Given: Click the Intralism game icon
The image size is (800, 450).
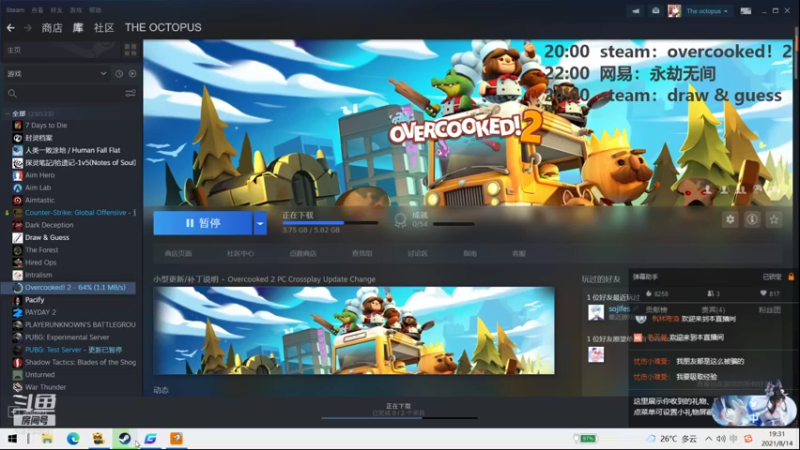Looking at the screenshot, I should (x=18, y=275).
